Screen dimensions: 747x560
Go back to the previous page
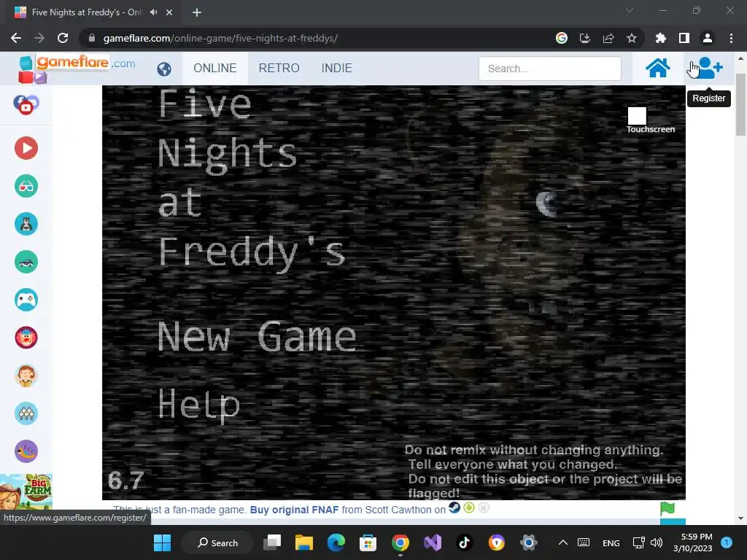point(16,38)
